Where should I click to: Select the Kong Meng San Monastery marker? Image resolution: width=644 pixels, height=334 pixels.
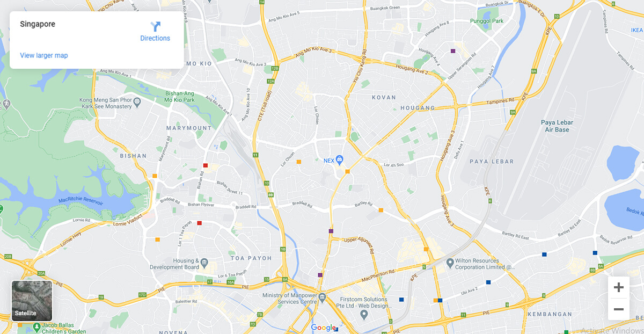(x=137, y=100)
